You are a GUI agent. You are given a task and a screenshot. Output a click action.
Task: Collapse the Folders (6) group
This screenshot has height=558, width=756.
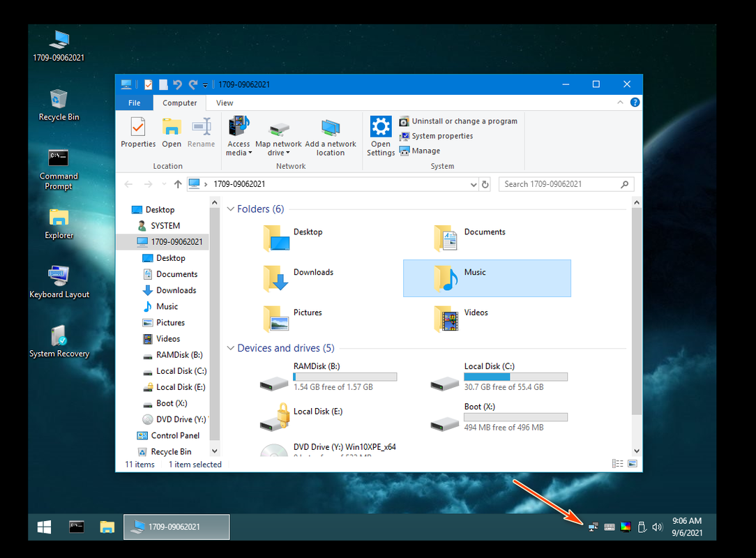point(230,209)
